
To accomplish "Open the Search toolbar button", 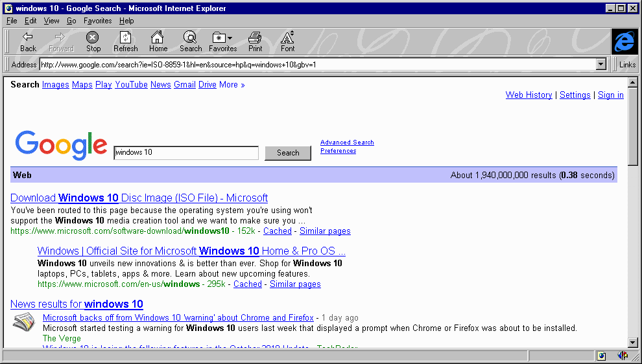I will [191, 41].
